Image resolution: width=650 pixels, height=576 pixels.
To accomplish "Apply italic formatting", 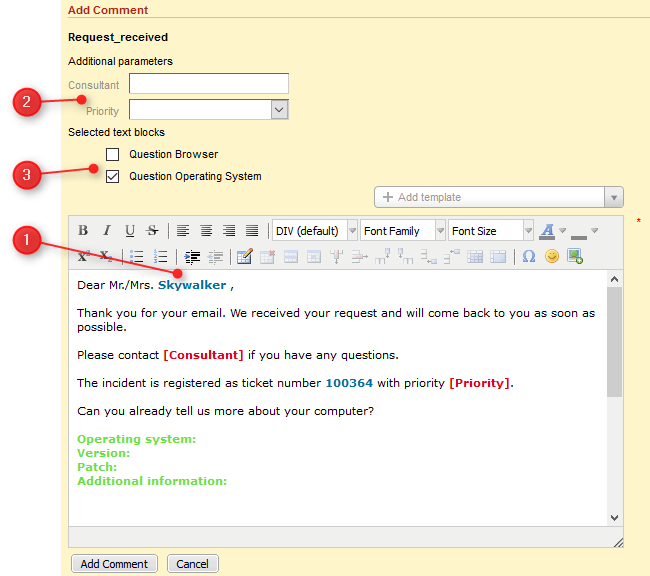I will (x=106, y=231).
